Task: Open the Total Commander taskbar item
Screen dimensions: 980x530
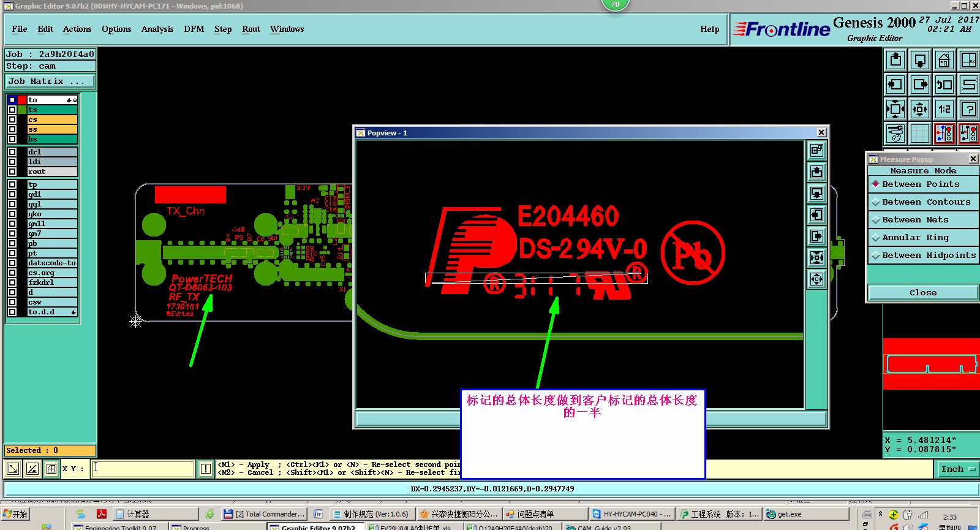Action: [x=264, y=514]
